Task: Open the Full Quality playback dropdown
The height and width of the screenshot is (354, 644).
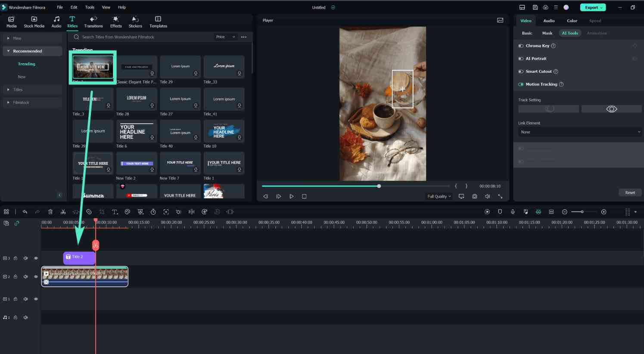Action: click(x=439, y=196)
